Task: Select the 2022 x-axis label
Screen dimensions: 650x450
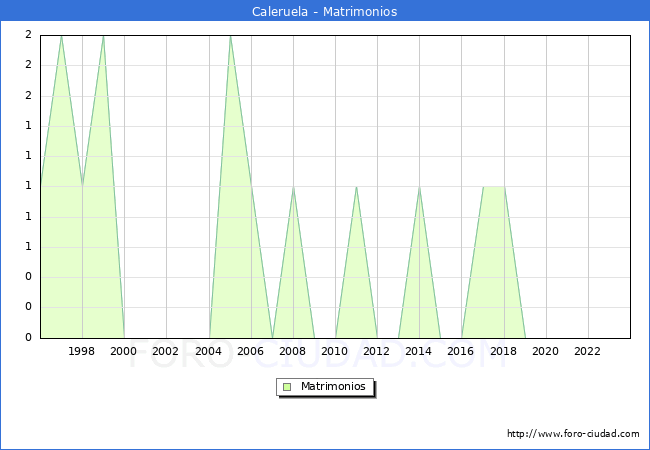Action: click(x=587, y=351)
